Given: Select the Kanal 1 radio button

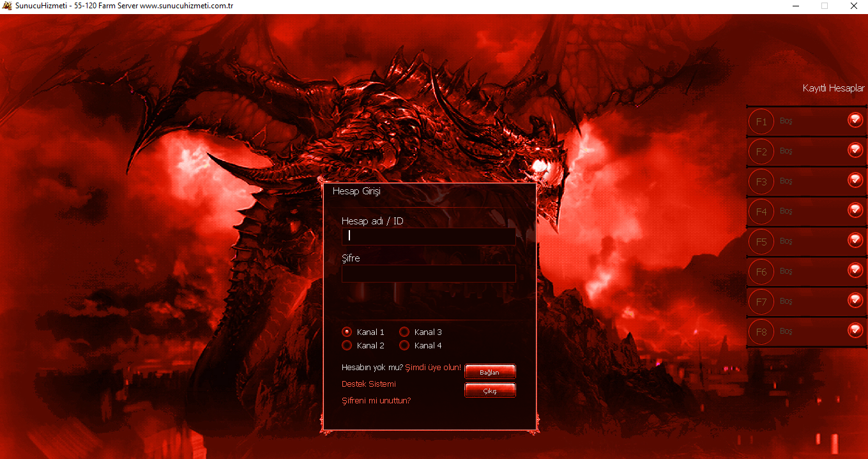Looking at the screenshot, I should coord(347,332).
